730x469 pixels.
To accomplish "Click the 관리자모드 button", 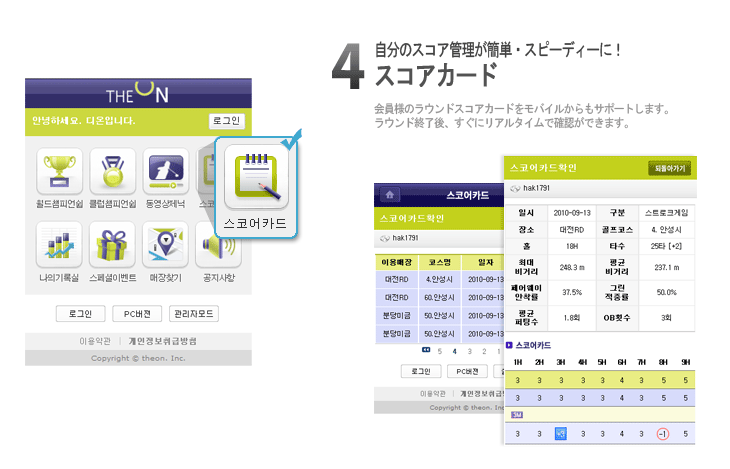I will [194, 314].
